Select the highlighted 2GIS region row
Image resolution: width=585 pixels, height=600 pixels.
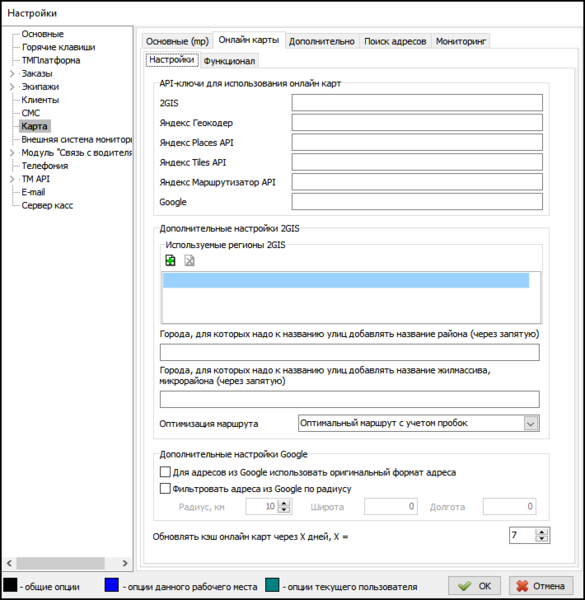click(346, 280)
